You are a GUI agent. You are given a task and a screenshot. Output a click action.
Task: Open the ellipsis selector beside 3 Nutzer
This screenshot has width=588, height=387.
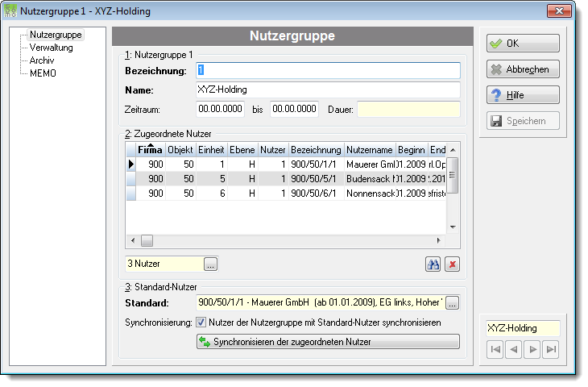(x=210, y=264)
